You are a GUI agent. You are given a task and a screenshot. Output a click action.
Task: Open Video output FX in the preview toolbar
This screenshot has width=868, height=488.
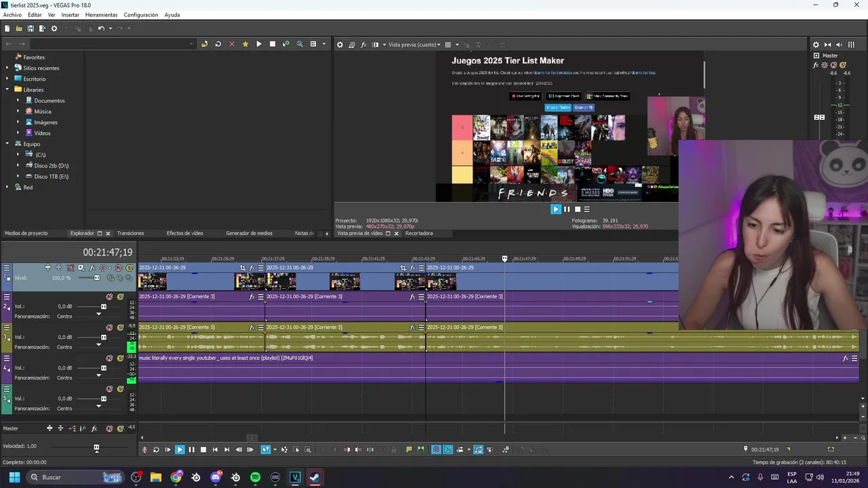(363, 45)
